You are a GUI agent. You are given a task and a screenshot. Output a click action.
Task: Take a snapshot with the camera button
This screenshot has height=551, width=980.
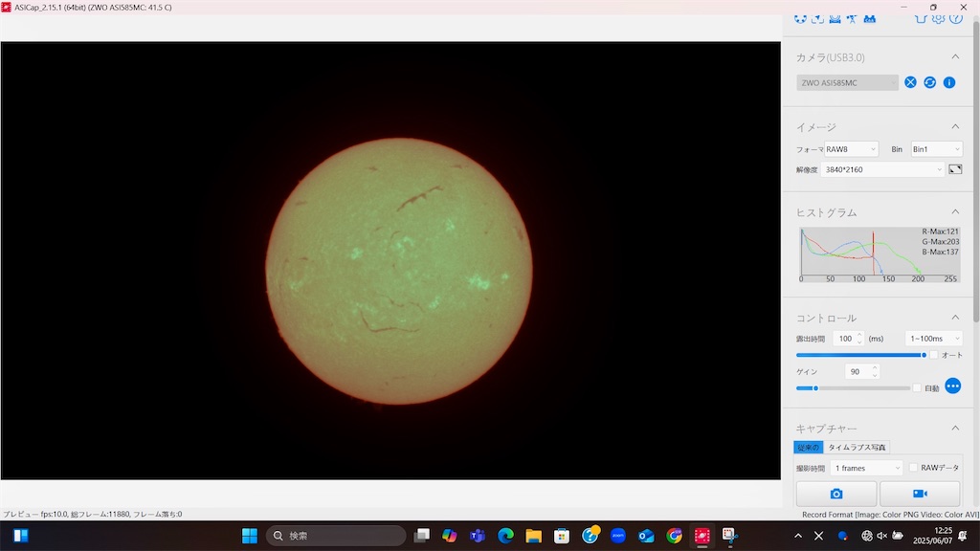coord(836,494)
